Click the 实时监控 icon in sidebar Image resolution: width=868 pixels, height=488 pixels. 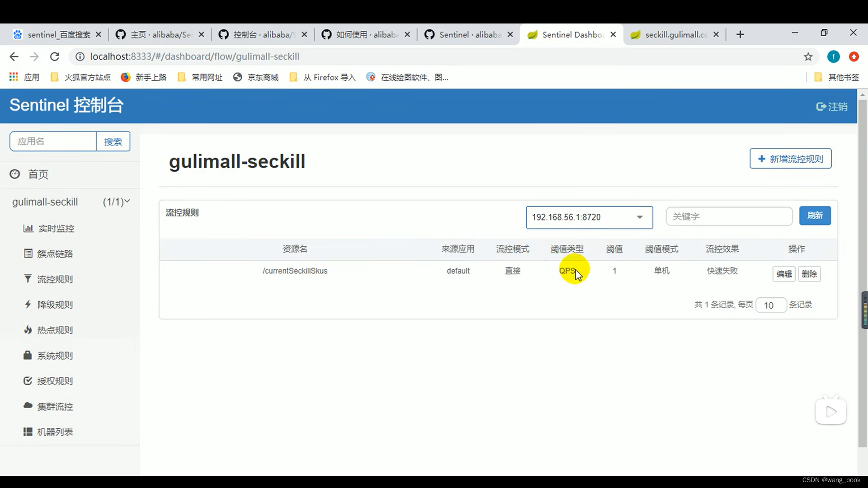click(28, 228)
